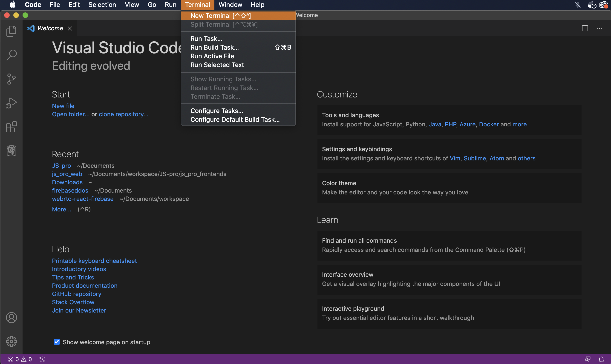The width and height of the screenshot is (611, 364).
Task: Open the Explorer view in activity bar
Action: 11,31
